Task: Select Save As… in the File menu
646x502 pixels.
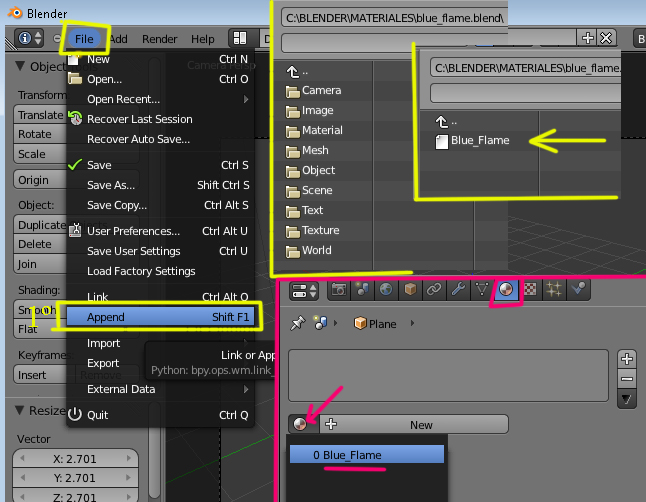Action: pos(160,185)
